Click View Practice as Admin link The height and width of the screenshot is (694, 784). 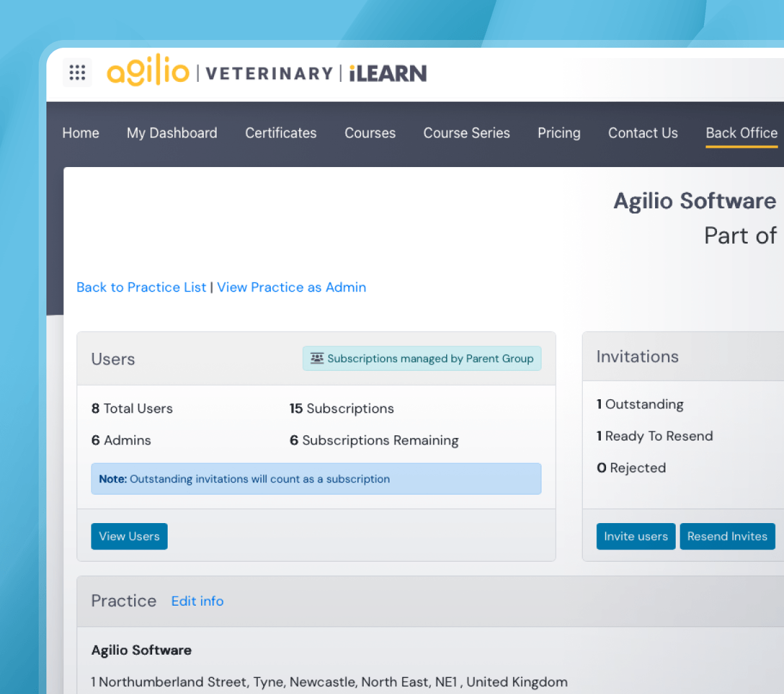tap(291, 287)
